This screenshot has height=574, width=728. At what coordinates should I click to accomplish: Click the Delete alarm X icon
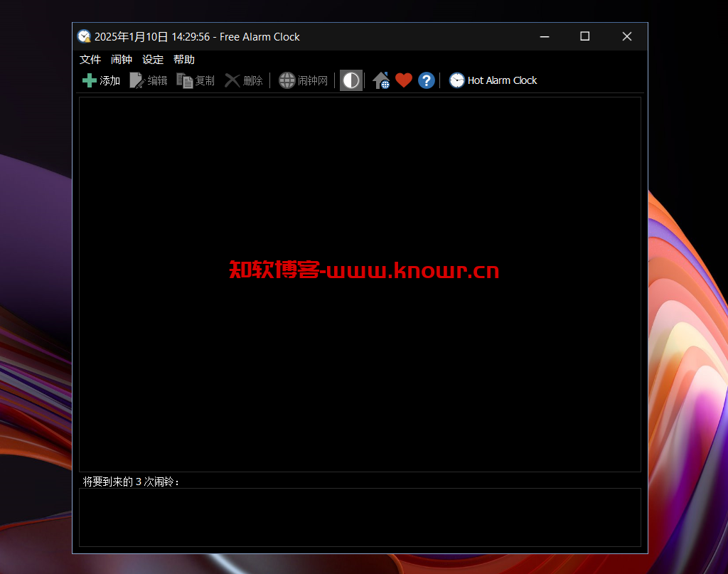point(232,80)
